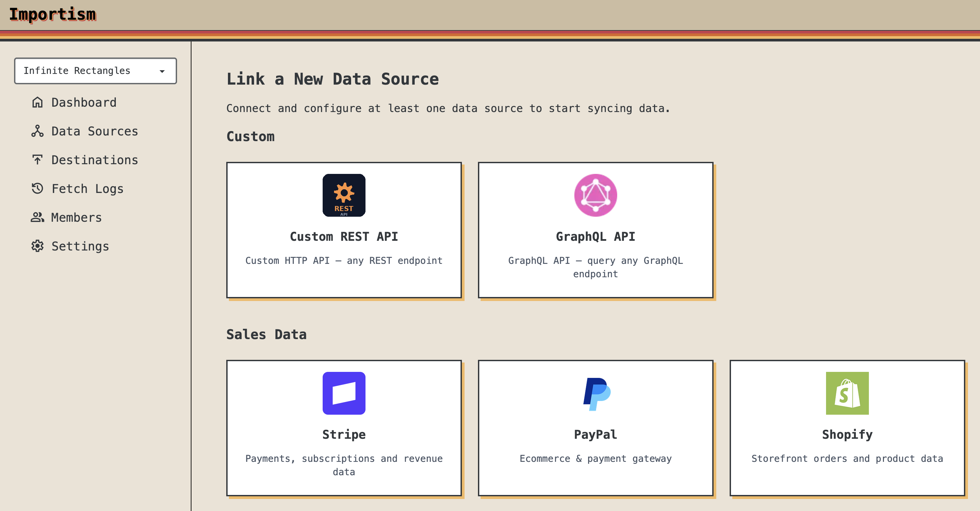Select the Custom REST API card
The height and width of the screenshot is (511, 980).
click(344, 230)
